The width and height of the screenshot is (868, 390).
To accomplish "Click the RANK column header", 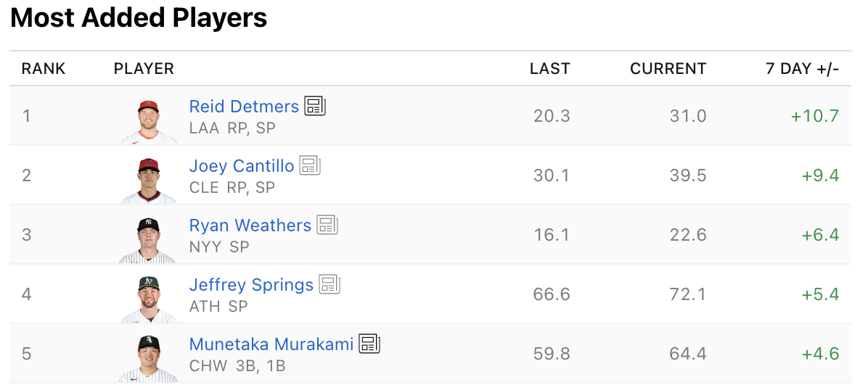I will click(44, 69).
